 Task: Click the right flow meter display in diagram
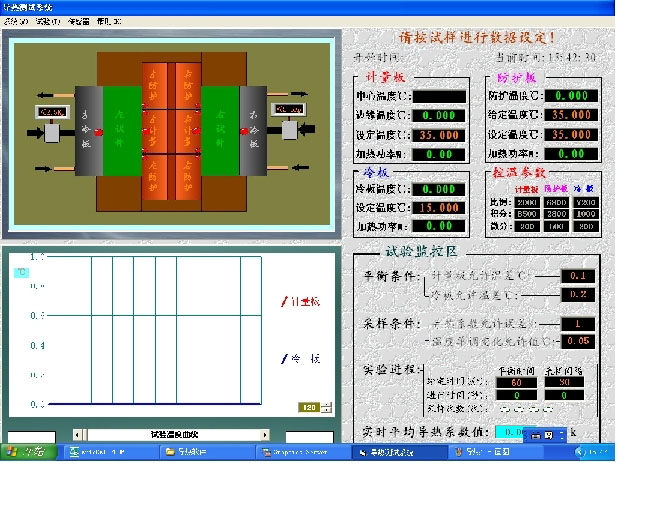pos(289,109)
